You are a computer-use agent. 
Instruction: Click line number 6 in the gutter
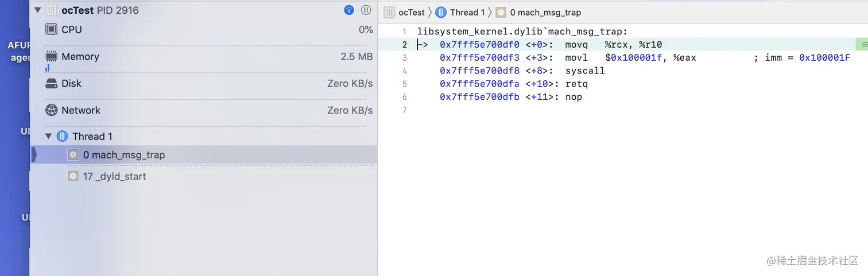point(404,97)
